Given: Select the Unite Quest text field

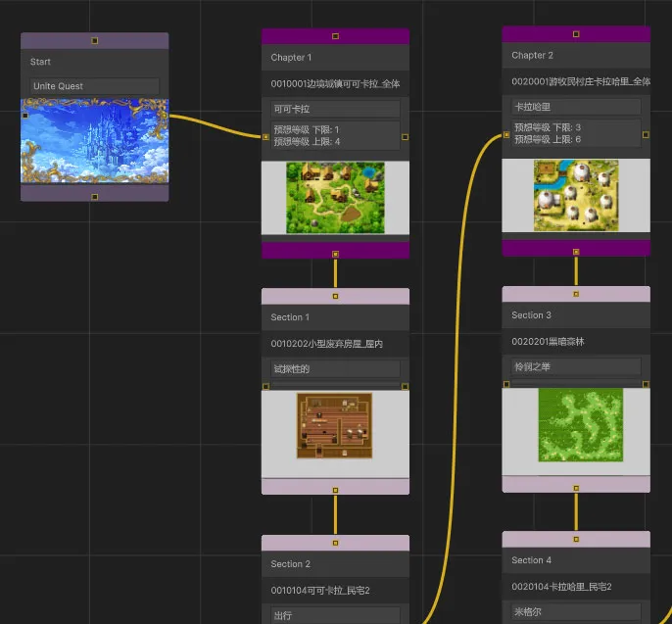Looking at the screenshot, I should click(x=94, y=86).
